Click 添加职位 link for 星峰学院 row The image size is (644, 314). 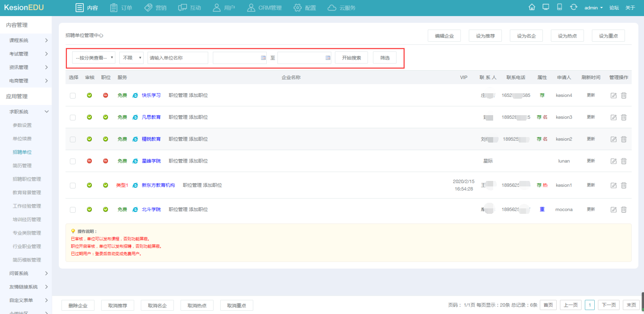click(198, 161)
